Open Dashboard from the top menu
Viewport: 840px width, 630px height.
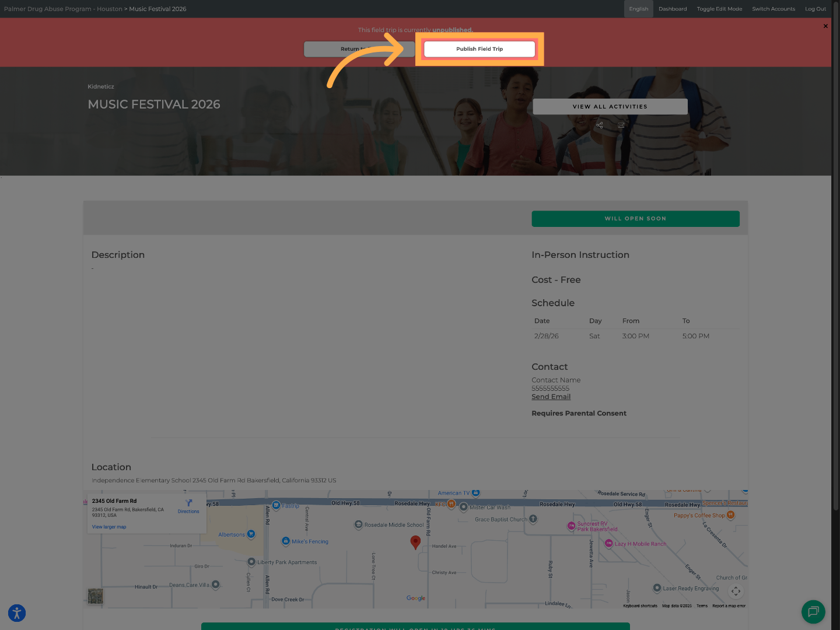673,9
